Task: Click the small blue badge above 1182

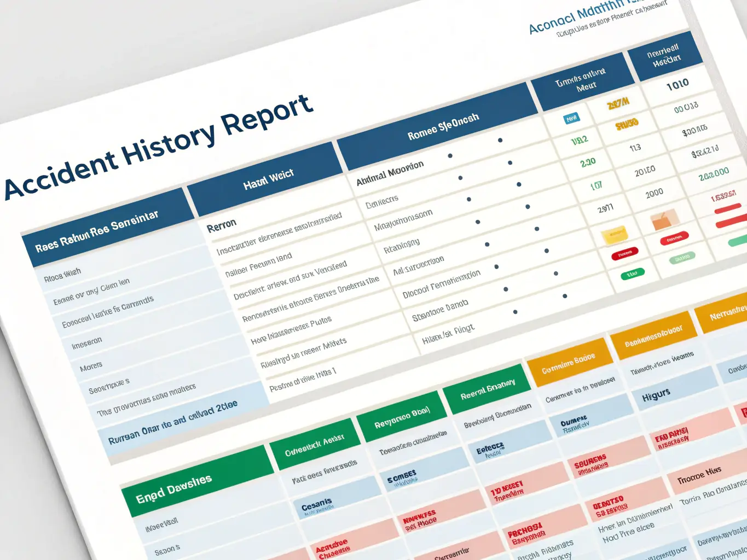Action: click(571, 118)
